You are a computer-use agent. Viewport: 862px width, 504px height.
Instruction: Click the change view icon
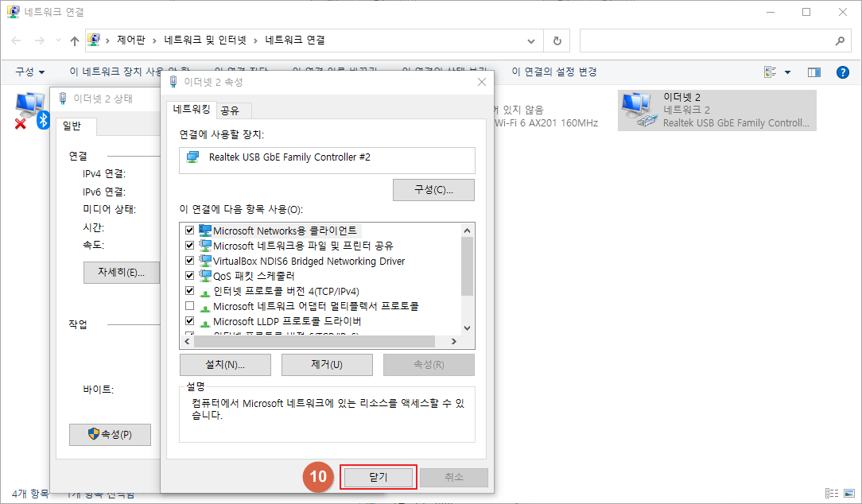771,72
